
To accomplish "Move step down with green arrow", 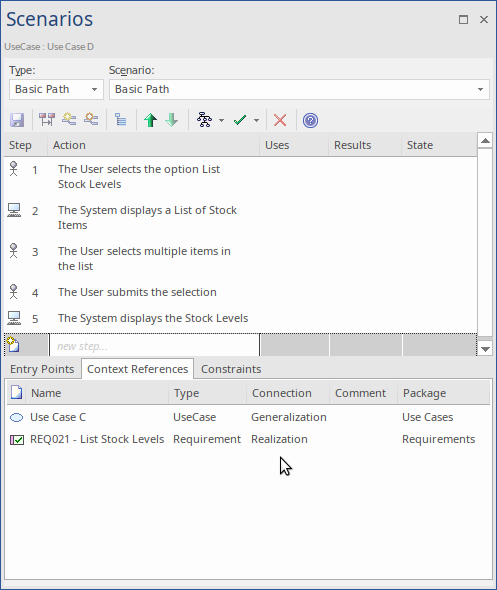I will tap(172, 120).
